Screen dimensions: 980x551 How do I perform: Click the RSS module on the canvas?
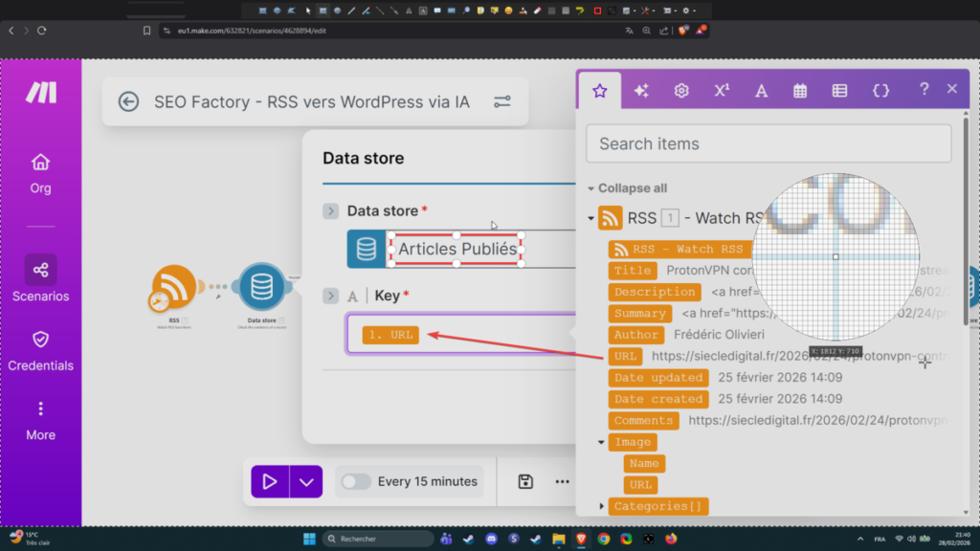pos(174,289)
